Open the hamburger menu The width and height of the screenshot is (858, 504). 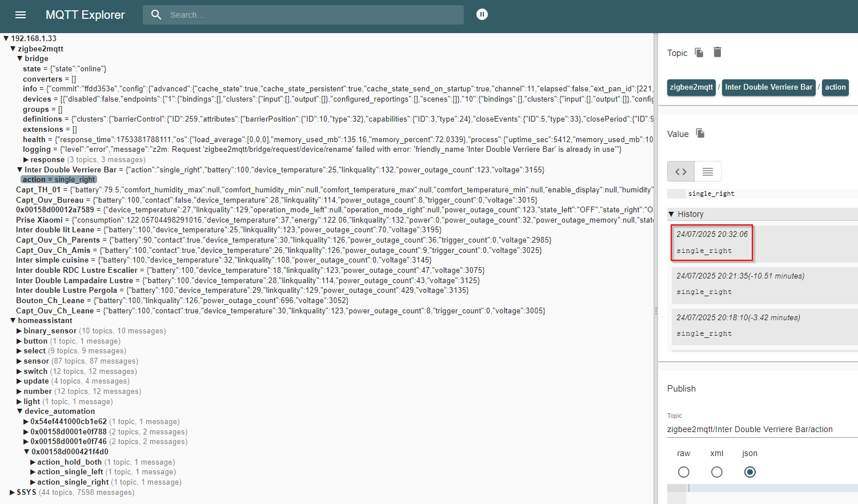[x=21, y=15]
